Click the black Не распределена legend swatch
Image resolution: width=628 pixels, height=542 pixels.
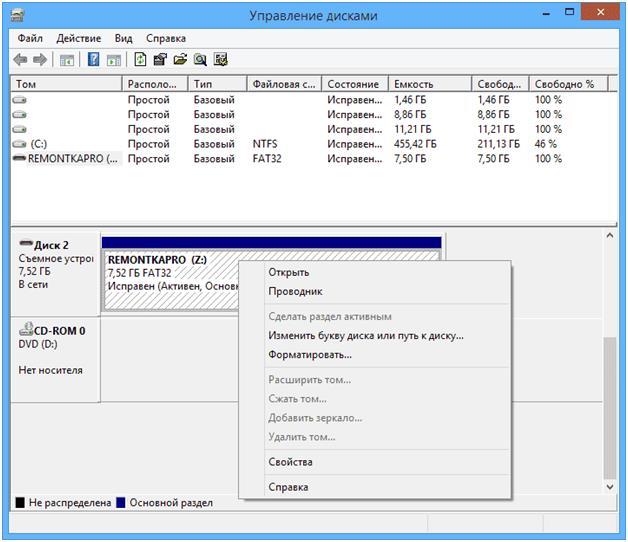pyautogui.click(x=20, y=502)
